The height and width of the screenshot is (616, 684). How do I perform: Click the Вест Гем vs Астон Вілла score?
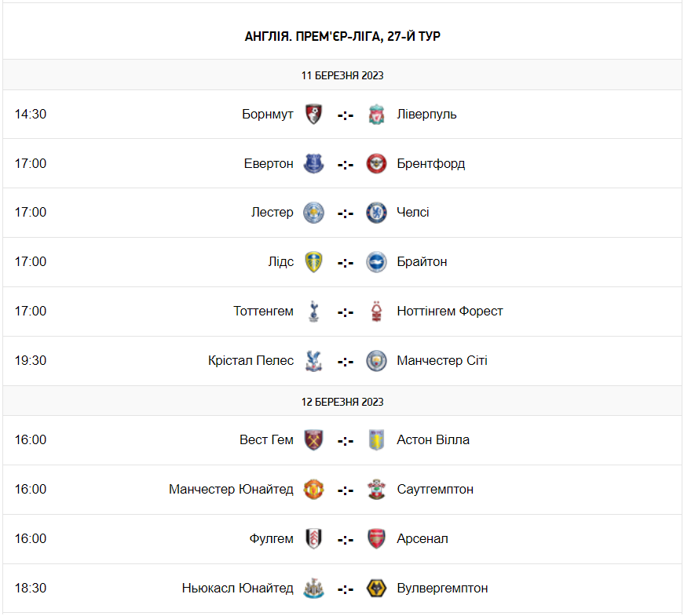point(346,441)
